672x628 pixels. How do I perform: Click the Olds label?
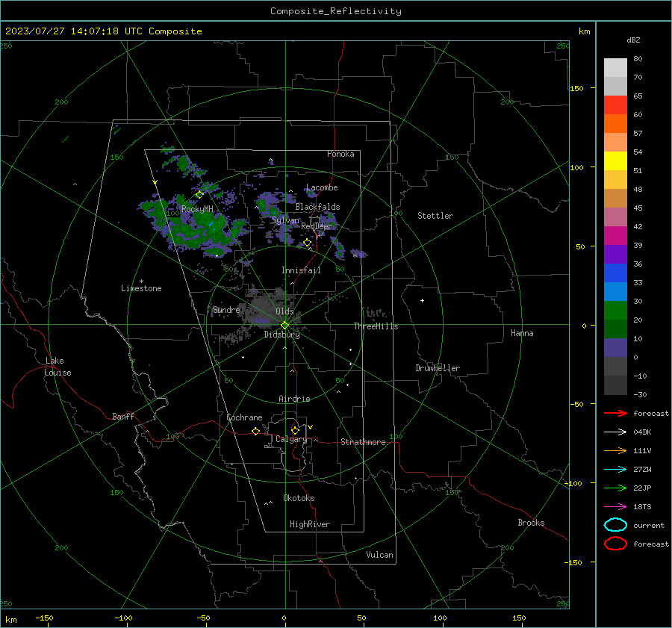[284, 311]
